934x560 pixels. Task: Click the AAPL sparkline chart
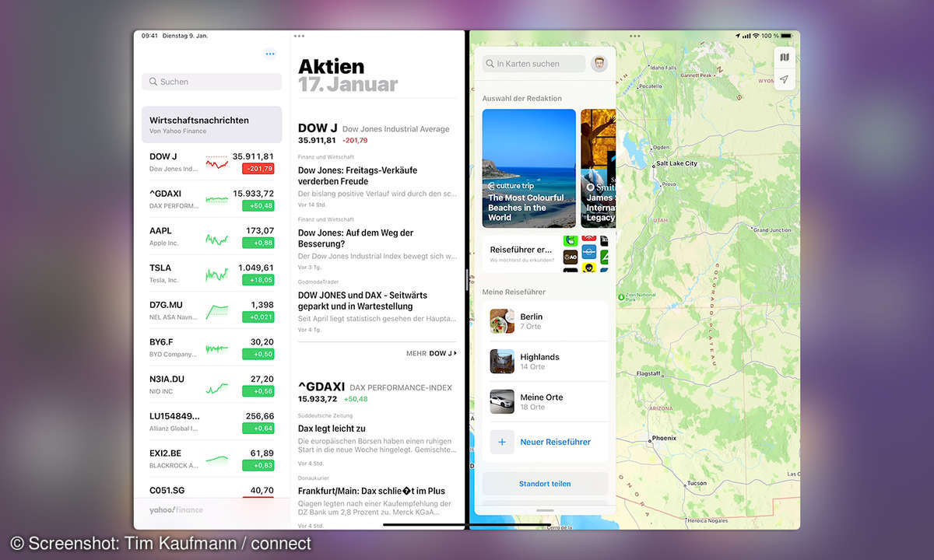click(x=216, y=239)
